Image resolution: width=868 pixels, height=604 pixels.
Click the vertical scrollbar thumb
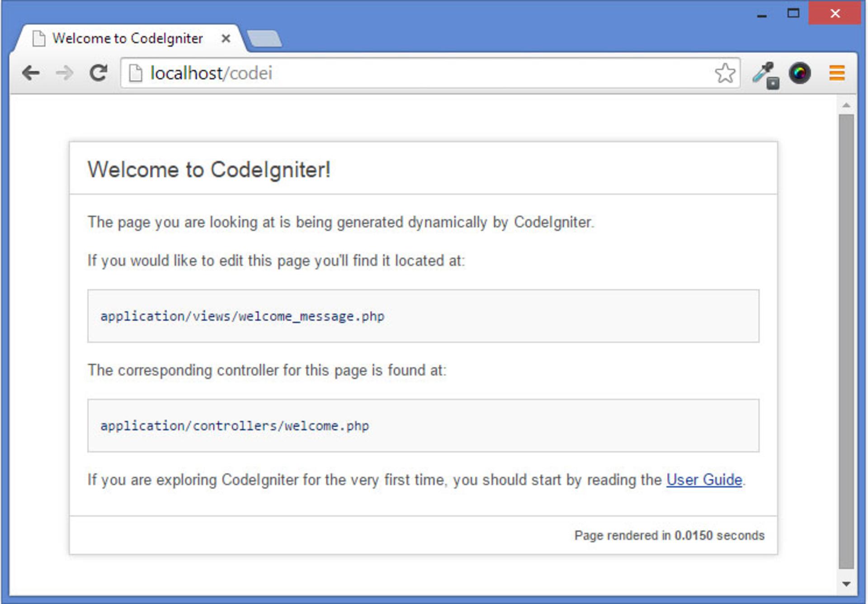point(846,342)
